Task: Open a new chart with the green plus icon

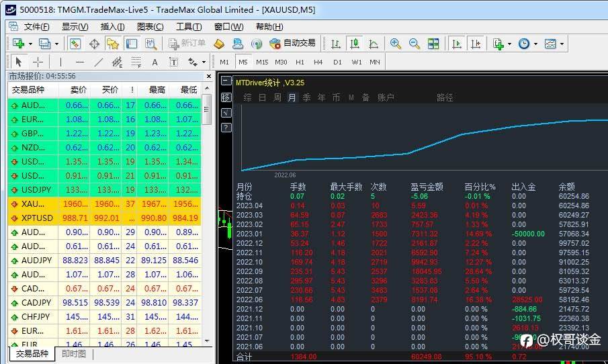Action: click(18, 44)
